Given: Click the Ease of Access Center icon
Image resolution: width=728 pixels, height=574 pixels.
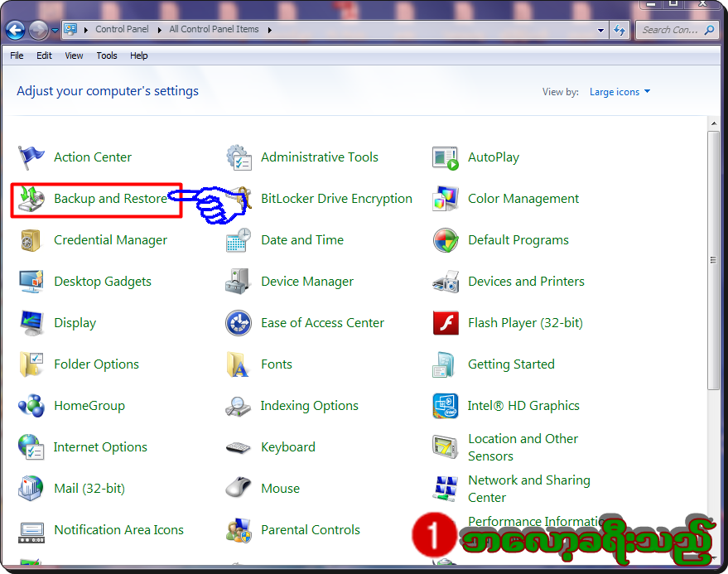Looking at the screenshot, I should [x=239, y=323].
